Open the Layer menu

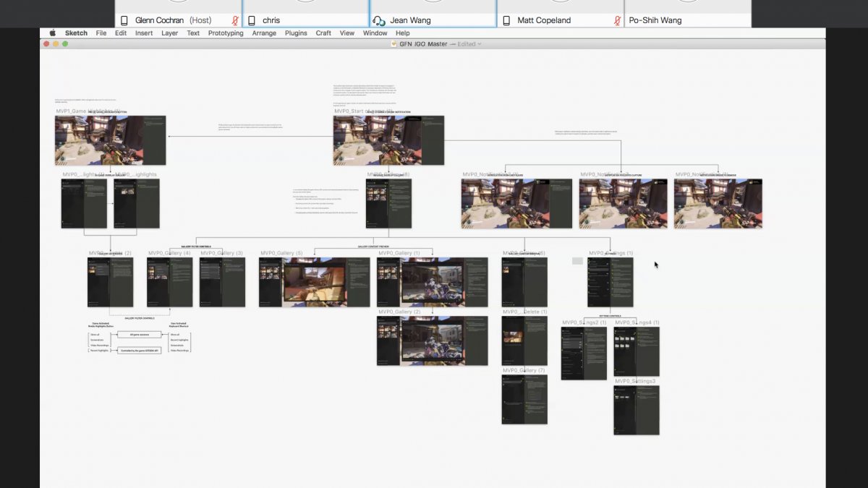coord(170,33)
